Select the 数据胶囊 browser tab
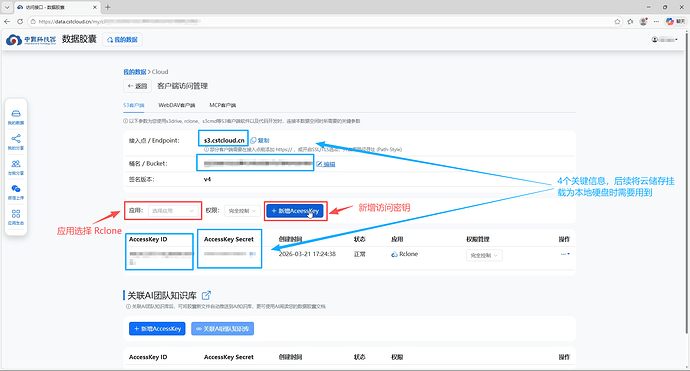This screenshot has height=371, width=690. click(x=57, y=7)
